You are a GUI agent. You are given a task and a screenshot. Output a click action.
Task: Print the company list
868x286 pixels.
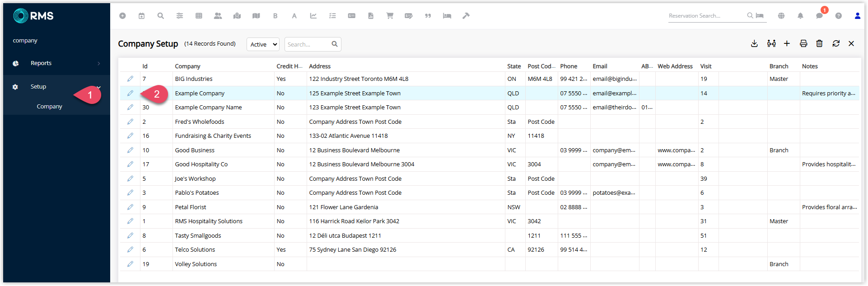pos(803,43)
